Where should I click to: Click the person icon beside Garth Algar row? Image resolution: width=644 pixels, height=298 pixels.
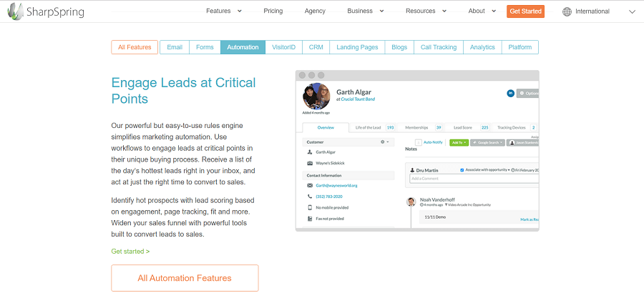(x=310, y=152)
